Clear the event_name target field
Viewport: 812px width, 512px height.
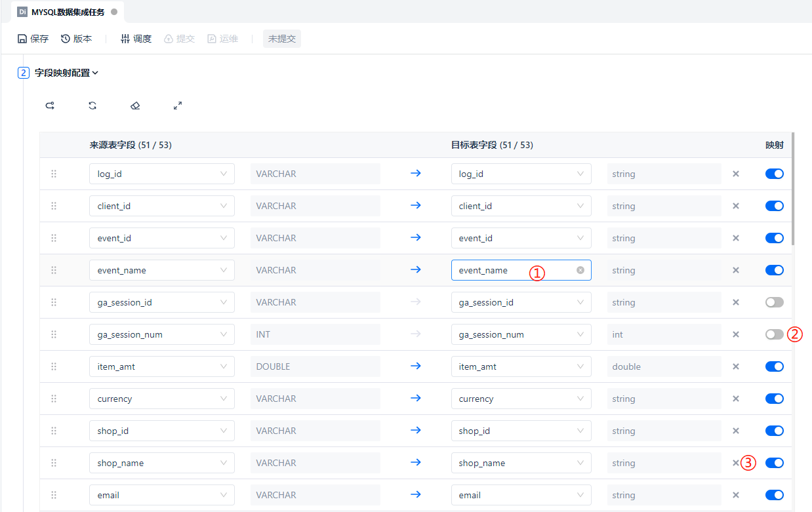[x=580, y=270]
